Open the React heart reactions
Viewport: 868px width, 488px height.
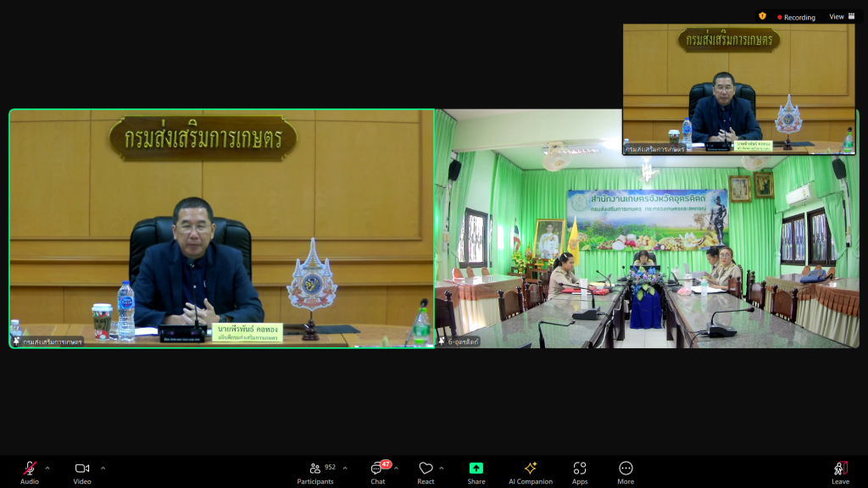426,473
